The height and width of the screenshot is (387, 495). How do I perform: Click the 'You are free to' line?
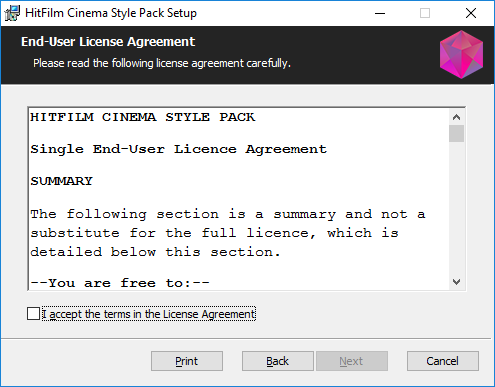(x=120, y=283)
